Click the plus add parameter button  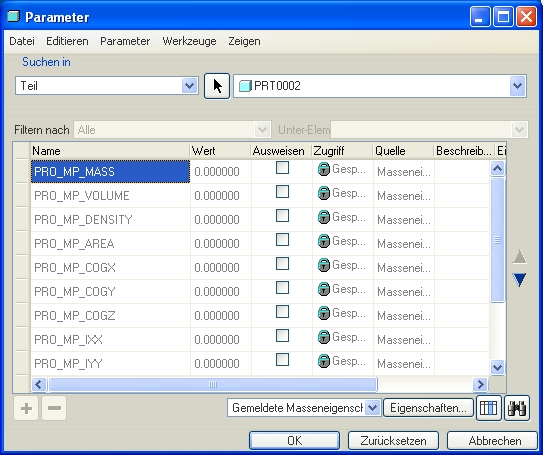coord(26,408)
